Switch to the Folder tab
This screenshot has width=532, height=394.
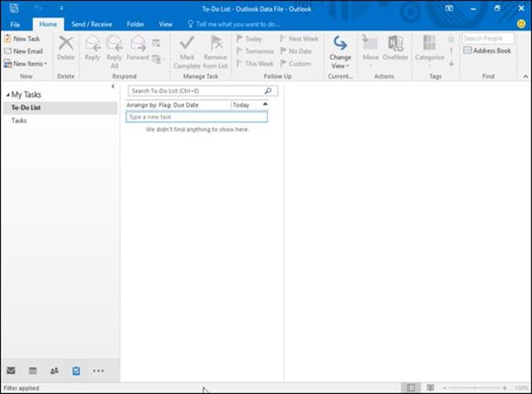click(x=136, y=24)
